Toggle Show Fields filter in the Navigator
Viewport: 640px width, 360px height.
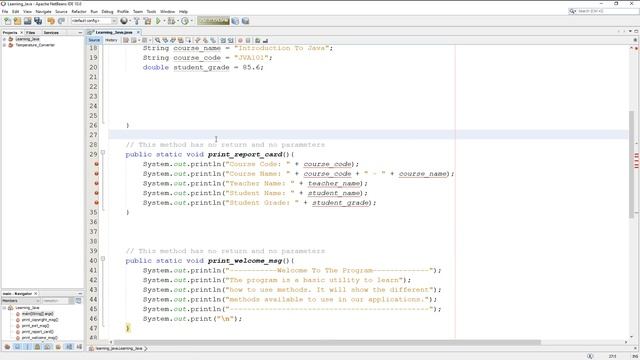click(x=17, y=347)
